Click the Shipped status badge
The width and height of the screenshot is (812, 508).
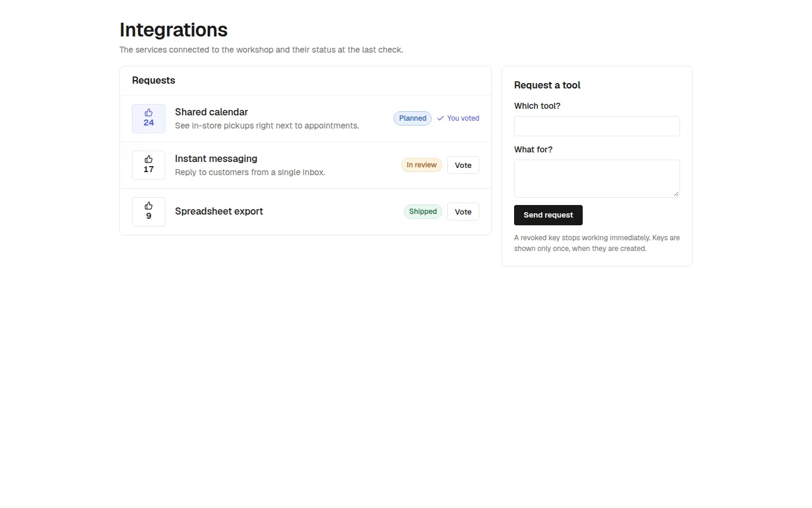[x=423, y=212]
